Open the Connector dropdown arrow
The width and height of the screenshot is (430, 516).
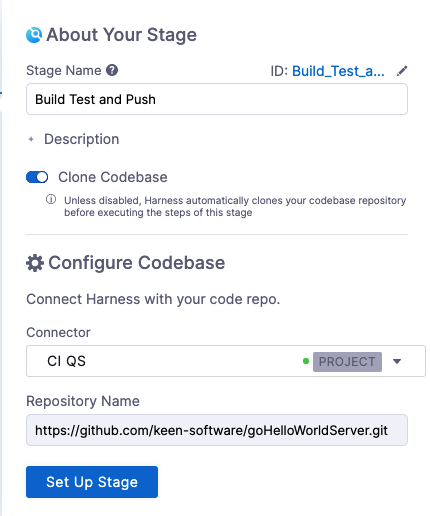397,361
